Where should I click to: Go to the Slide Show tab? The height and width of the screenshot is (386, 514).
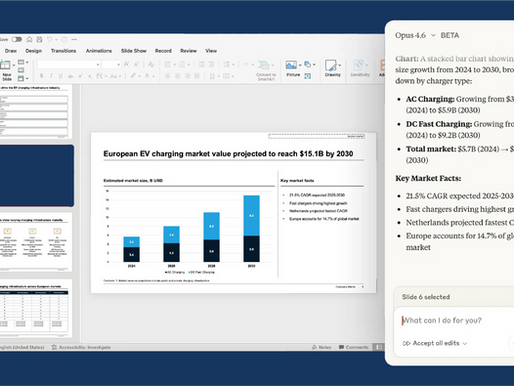(134, 51)
